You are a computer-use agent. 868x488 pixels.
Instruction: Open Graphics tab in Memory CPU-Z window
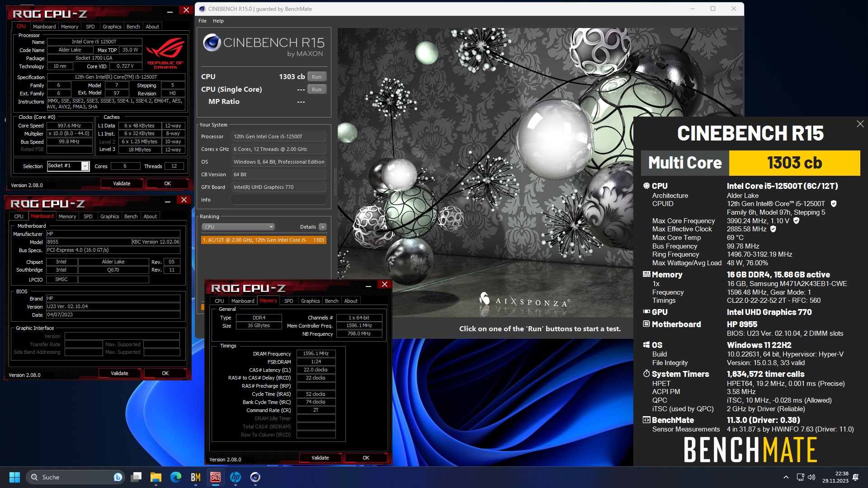click(310, 301)
